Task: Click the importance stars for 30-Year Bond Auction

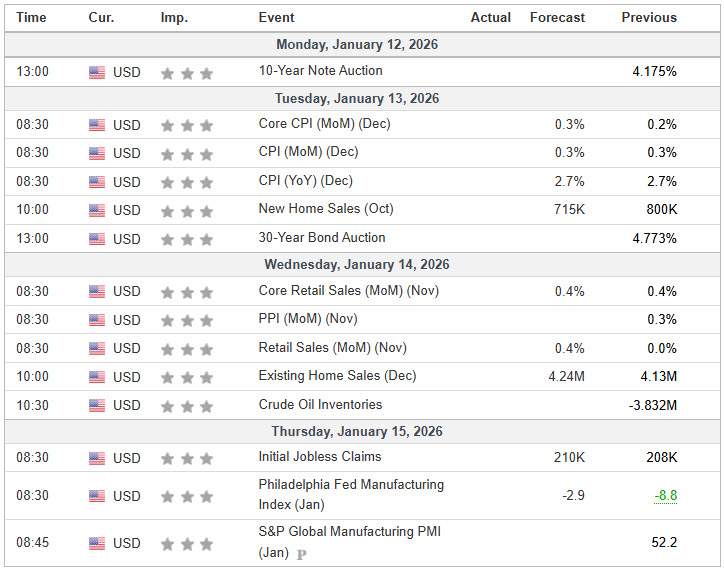Action: click(186, 239)
